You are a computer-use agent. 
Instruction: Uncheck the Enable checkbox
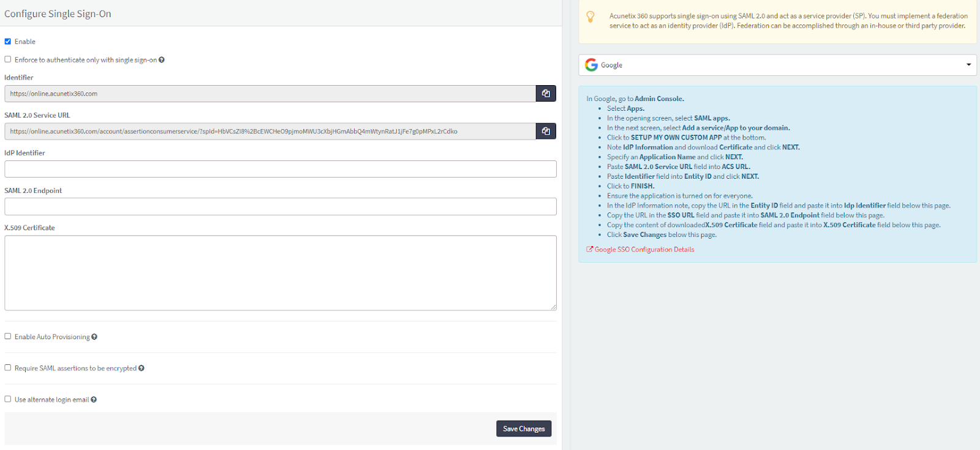pos(8,42)
